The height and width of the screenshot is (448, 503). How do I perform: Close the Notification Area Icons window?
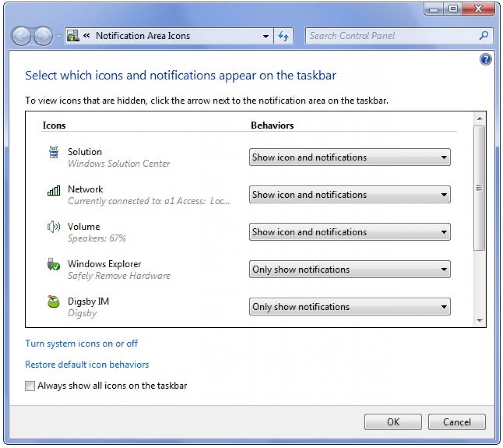tap(479, 9)
